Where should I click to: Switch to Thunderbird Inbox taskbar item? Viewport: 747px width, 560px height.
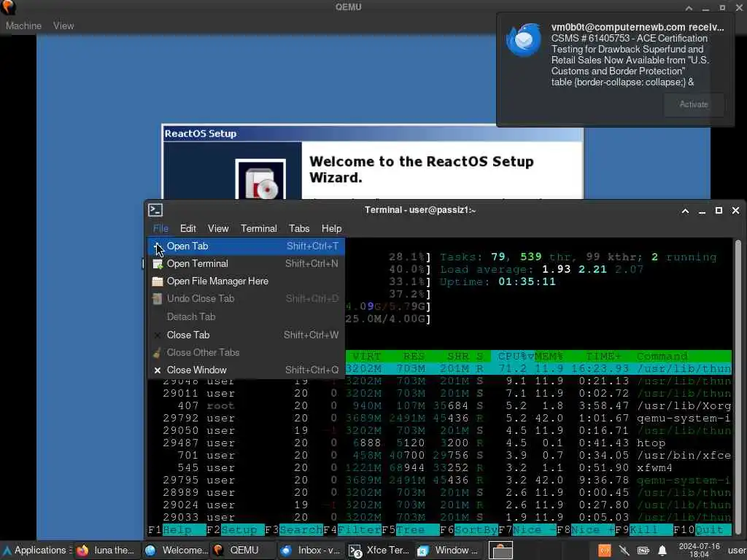[x=311, y=551]
